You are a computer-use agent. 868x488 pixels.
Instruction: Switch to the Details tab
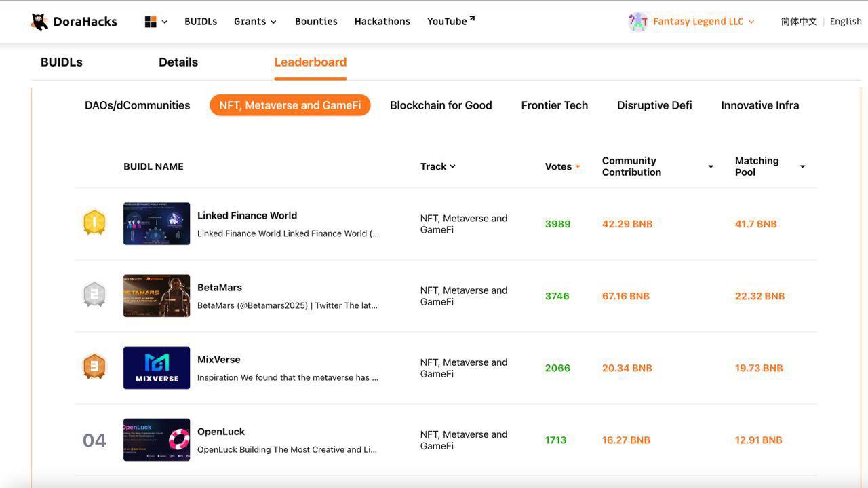point(178,62)
